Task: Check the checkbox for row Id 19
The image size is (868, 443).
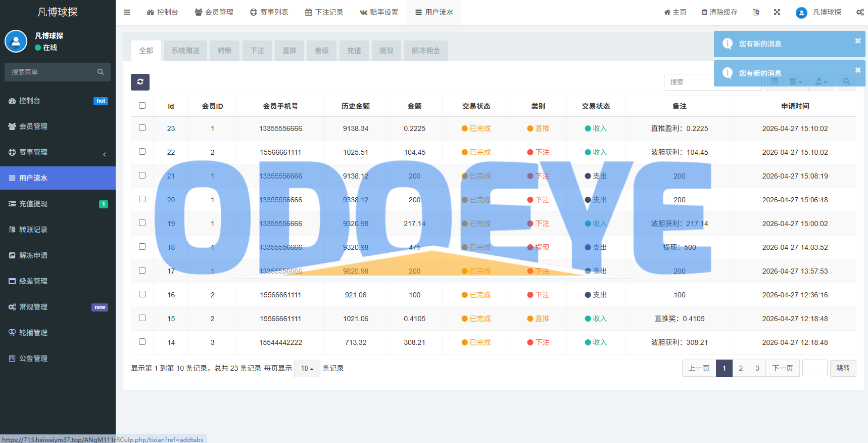Action: [x=142, y=223]
